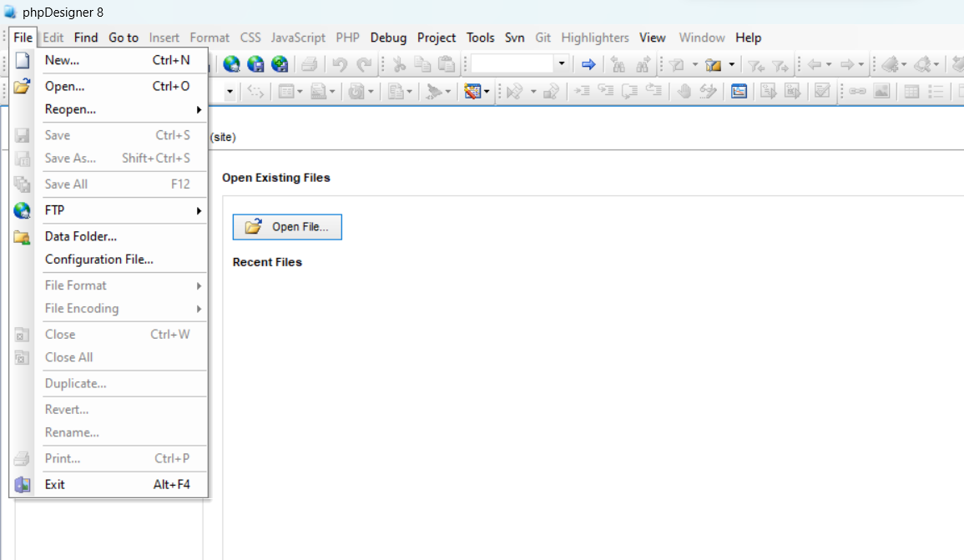This screenshot has height=560, width=964.
Task: Click the Copy toolbar icon
Action: pos(422,64)
